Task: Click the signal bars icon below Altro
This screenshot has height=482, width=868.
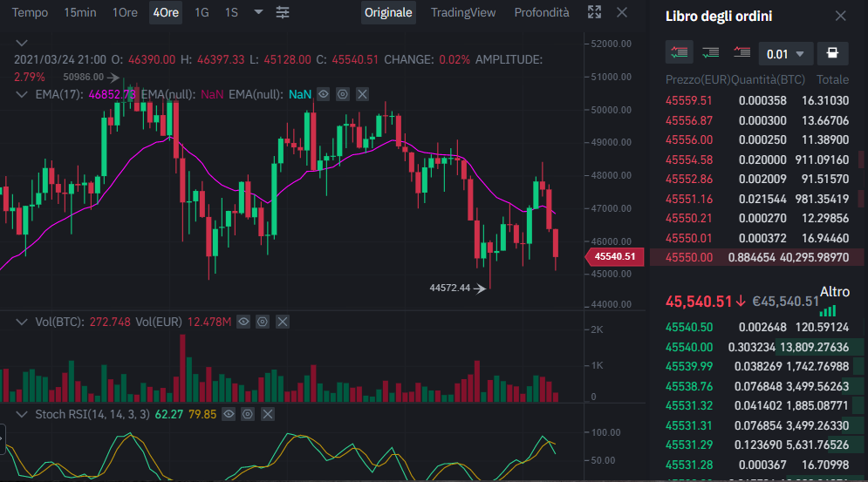Action: [828, 311]
